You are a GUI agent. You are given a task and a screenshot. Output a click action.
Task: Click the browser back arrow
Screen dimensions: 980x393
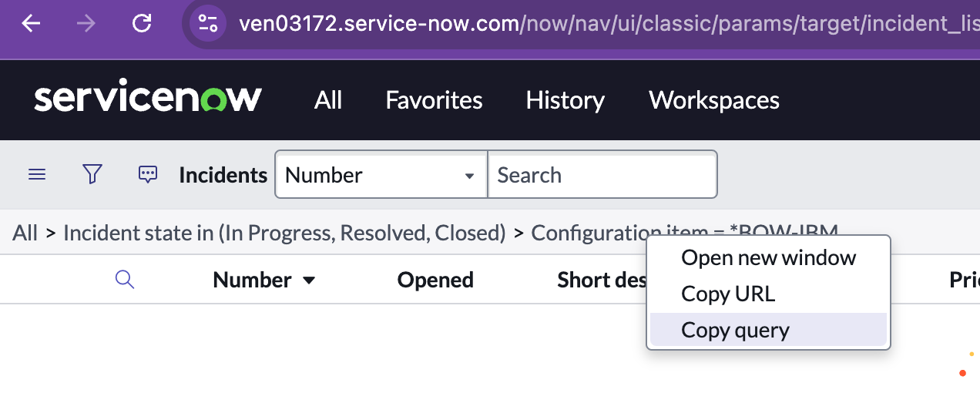[31, 23]
